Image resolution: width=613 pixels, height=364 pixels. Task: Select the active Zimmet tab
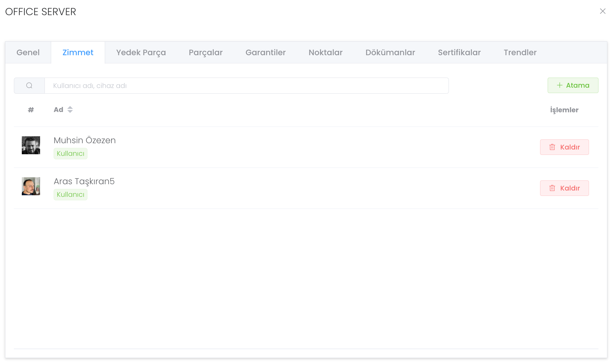78,53
